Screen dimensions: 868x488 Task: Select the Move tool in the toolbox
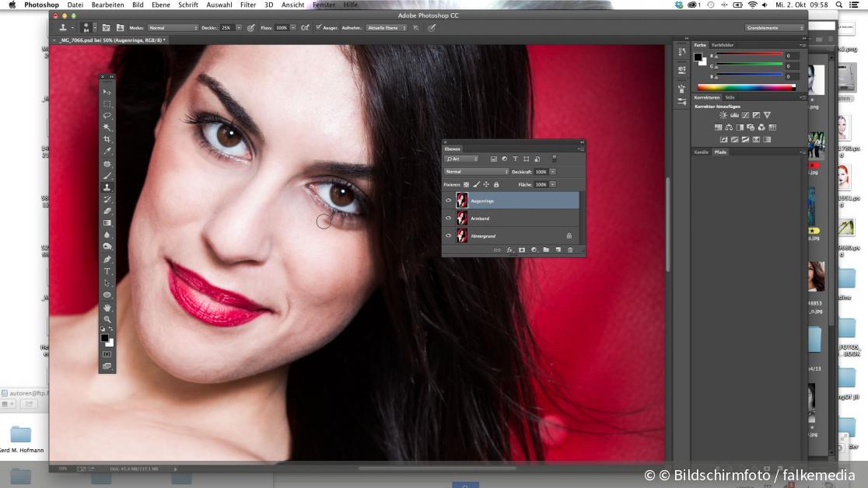click(x=107, y=91)
